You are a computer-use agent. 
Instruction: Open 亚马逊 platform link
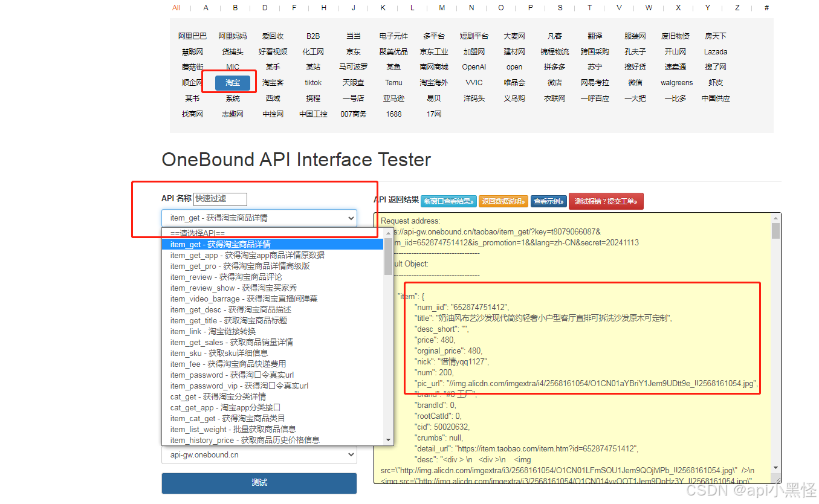pyautogui.click(x=393, y=98)
